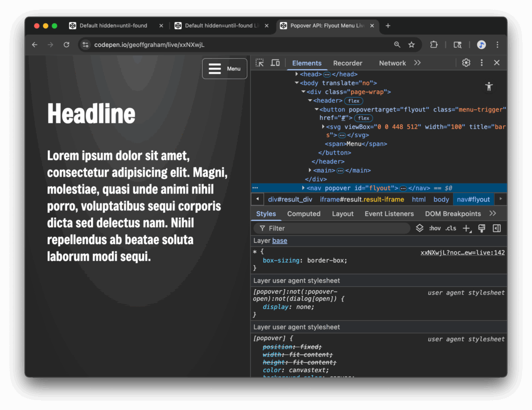
Task: Go back in browser history
Action: [x=35, y=45]
